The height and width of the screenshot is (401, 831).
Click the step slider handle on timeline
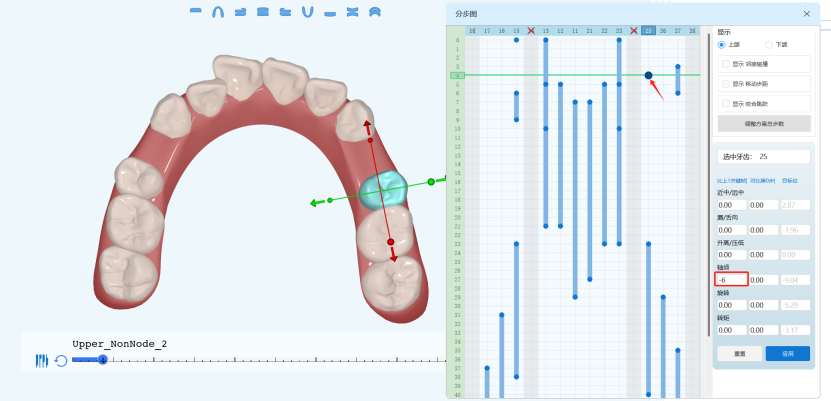[x=103, y=360]
